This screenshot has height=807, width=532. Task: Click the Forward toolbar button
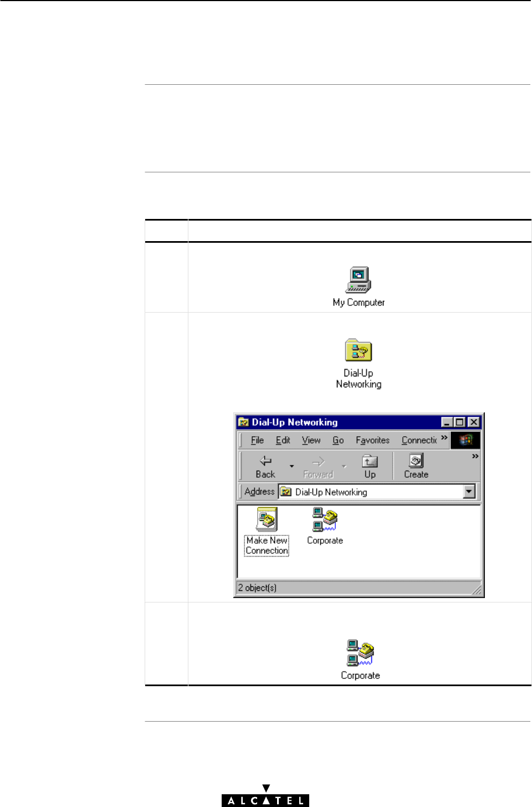pyautogui.click(x=318, y=467)
